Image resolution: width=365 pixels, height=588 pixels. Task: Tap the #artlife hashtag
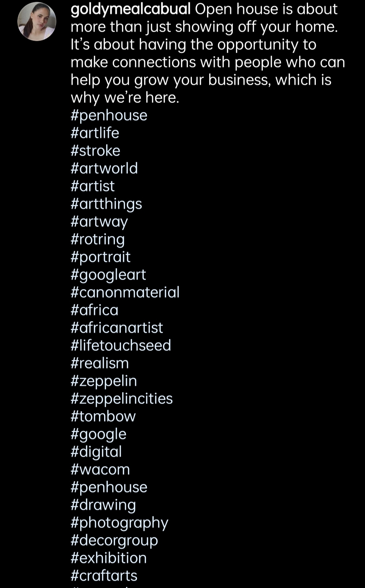click(x=95, y=133)
